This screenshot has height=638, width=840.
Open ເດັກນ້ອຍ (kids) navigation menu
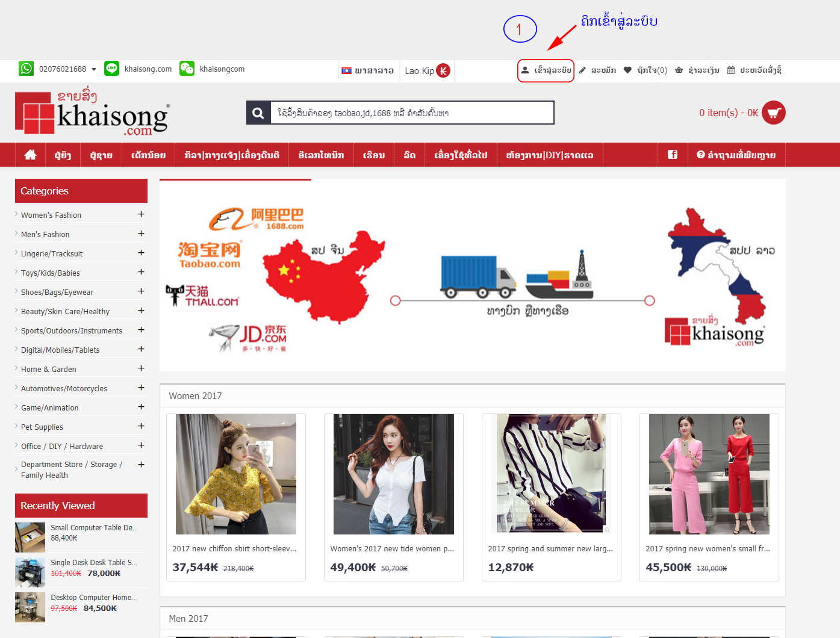[x=148, y=155]
